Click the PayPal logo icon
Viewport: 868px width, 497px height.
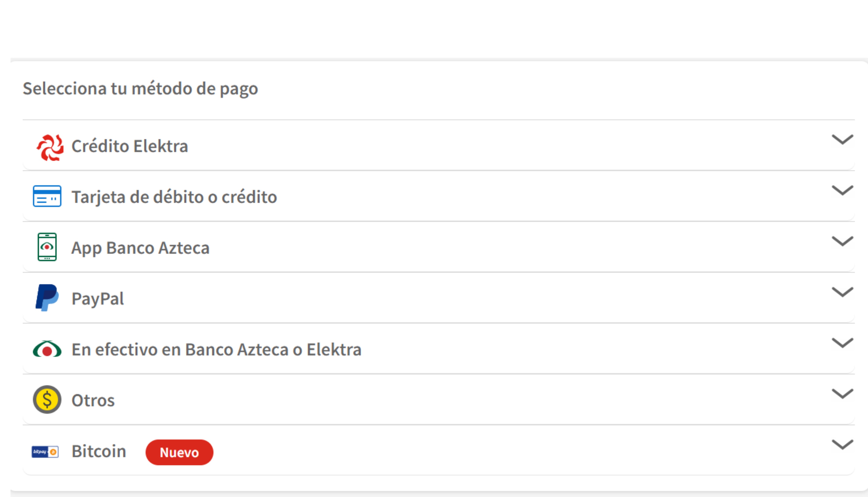[47, 297]
